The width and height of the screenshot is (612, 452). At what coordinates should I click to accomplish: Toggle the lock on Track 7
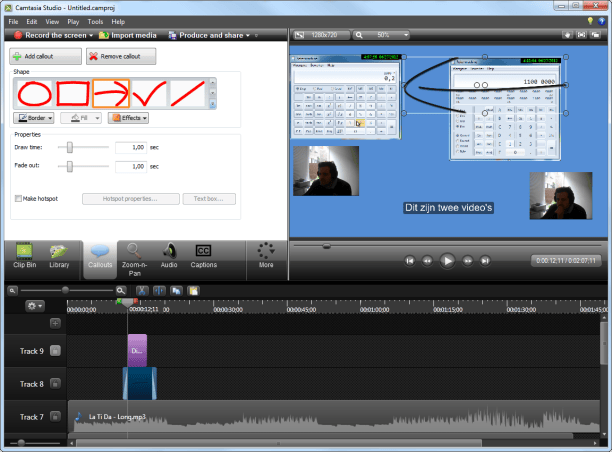(x=55, y=416)
